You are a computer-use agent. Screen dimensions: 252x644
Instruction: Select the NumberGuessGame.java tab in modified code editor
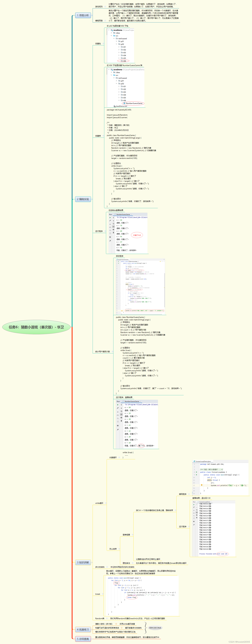(x=123, y=259)
